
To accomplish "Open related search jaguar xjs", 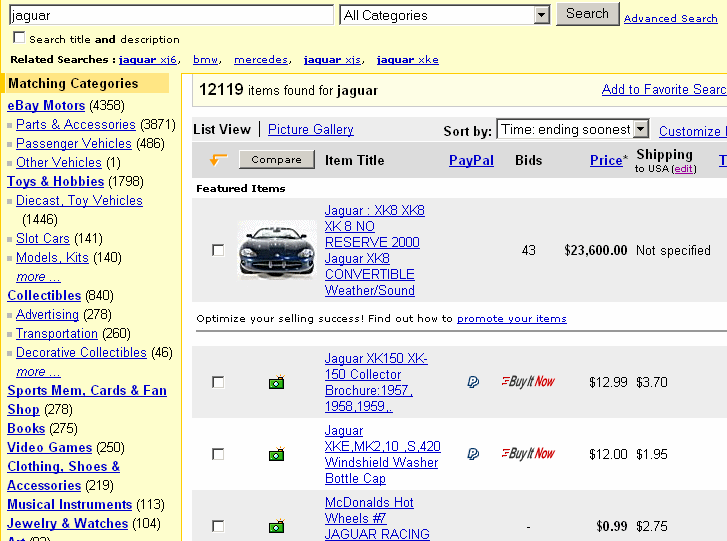I will 332,60.
